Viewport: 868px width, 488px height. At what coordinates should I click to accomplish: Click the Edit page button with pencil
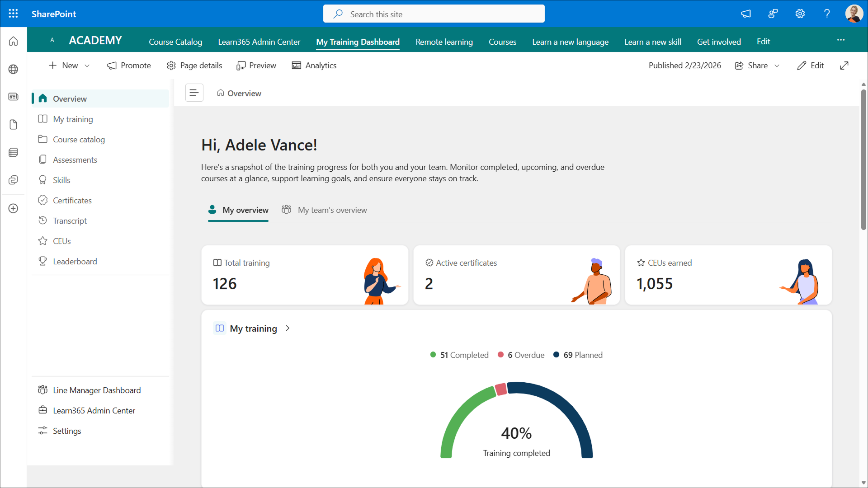coord(811,66)
